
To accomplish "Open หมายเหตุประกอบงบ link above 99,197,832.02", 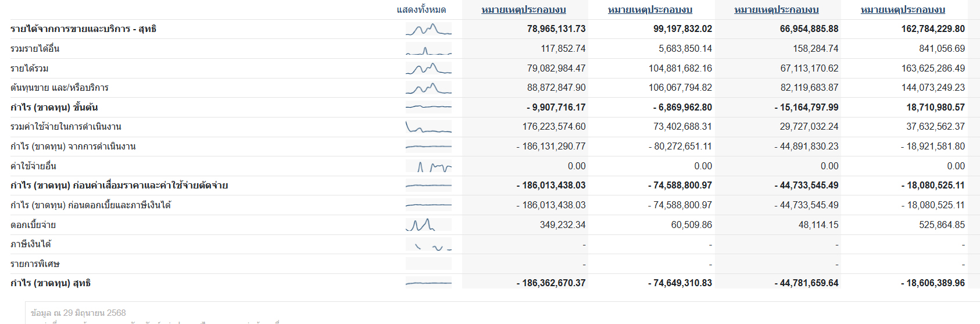I will click(x=650, y=10).
